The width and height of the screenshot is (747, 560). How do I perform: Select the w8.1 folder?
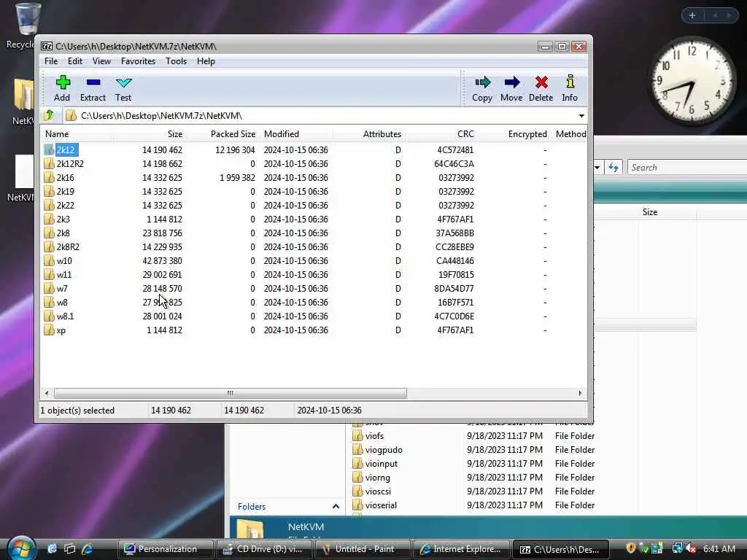point(65,316)
